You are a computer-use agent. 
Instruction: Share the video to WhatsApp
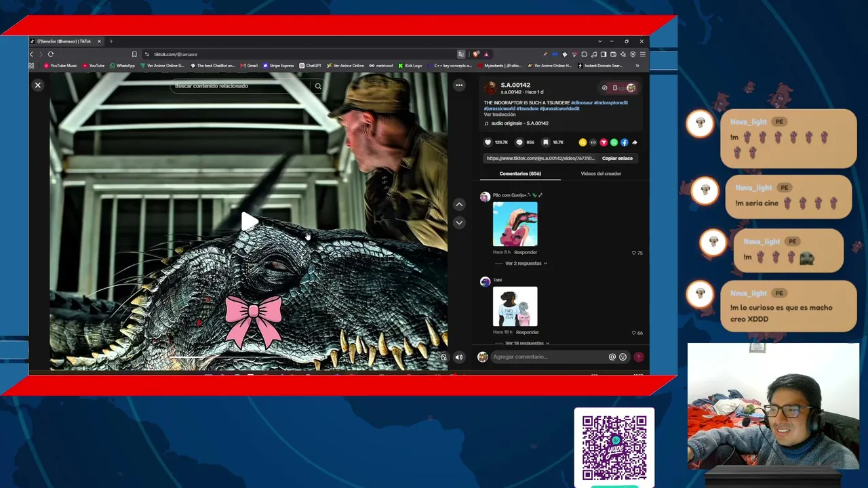(614, 142)
